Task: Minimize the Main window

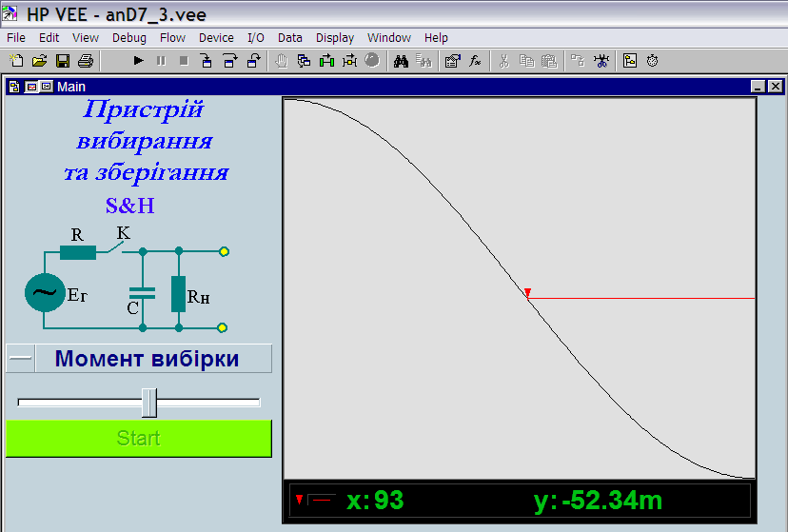Action: coord(758,87)
